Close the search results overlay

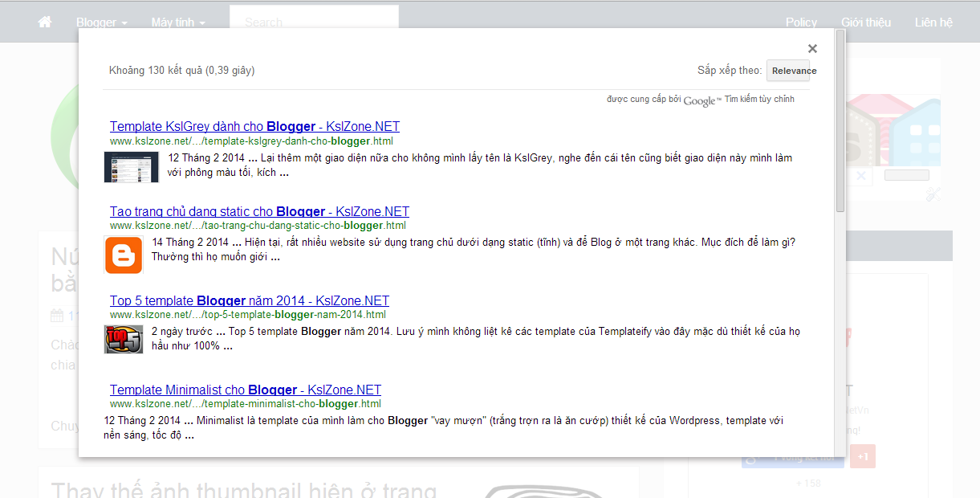[x=812, y=49]
